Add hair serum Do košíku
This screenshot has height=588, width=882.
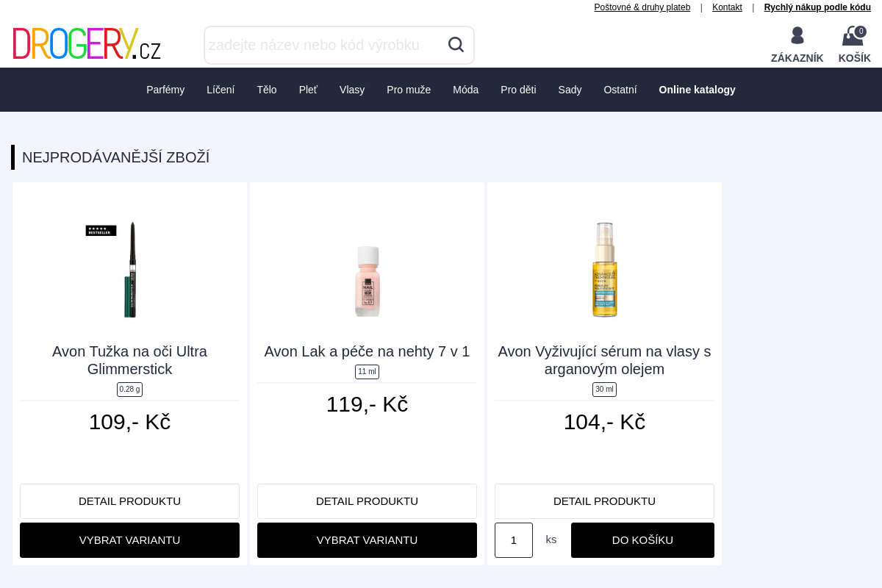(x=642, y=540)
